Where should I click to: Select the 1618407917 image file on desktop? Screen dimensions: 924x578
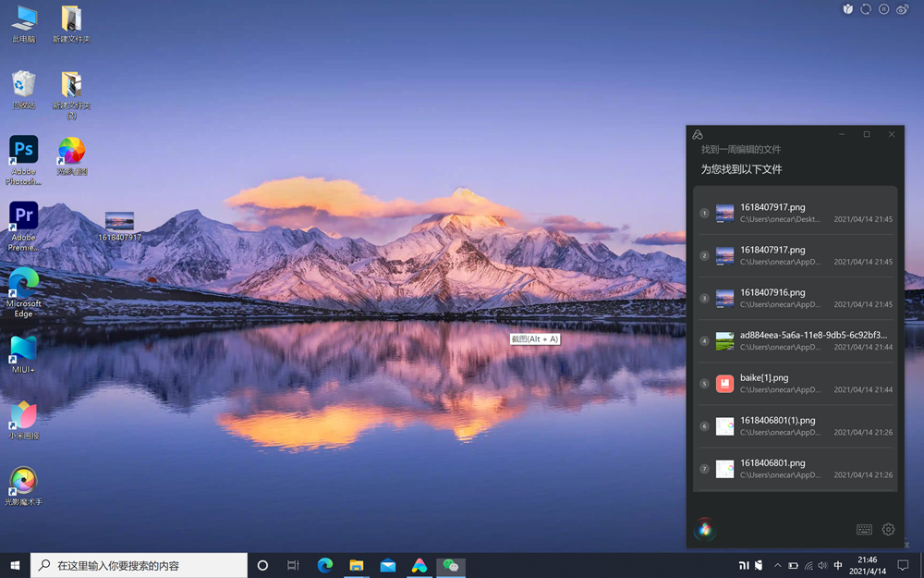[x=119, y=226]
